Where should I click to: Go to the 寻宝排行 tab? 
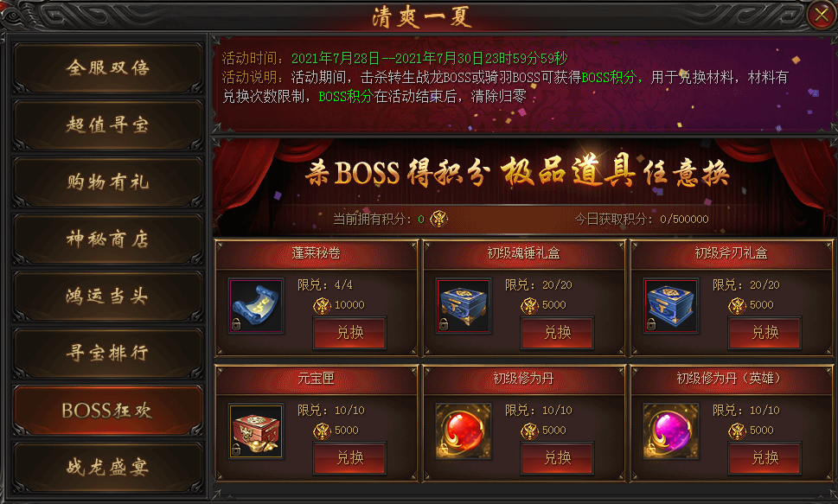point(108,353)
